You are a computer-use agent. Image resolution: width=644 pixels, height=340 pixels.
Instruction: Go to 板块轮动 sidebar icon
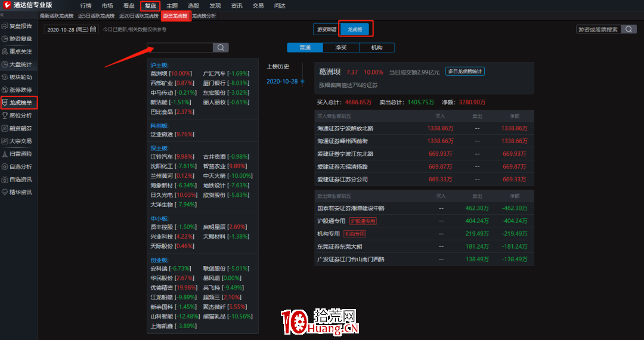point(5,77)
